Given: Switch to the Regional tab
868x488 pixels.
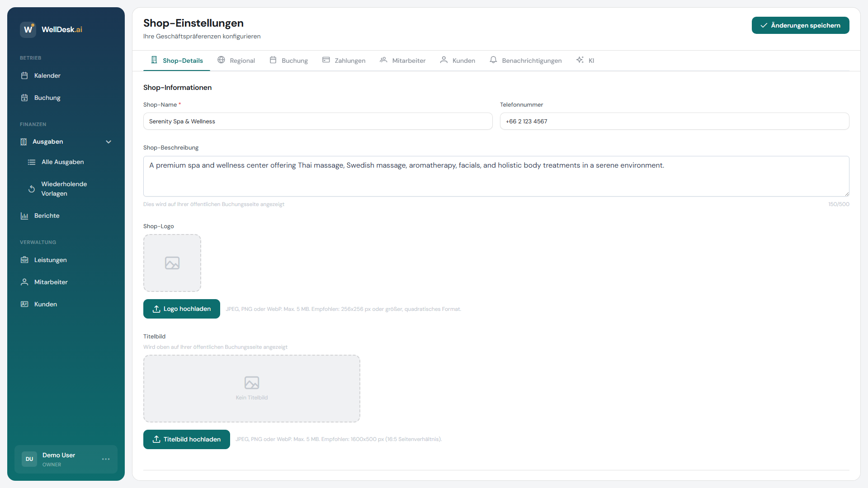Looking at the screenshot, I should tap(236, 61).
